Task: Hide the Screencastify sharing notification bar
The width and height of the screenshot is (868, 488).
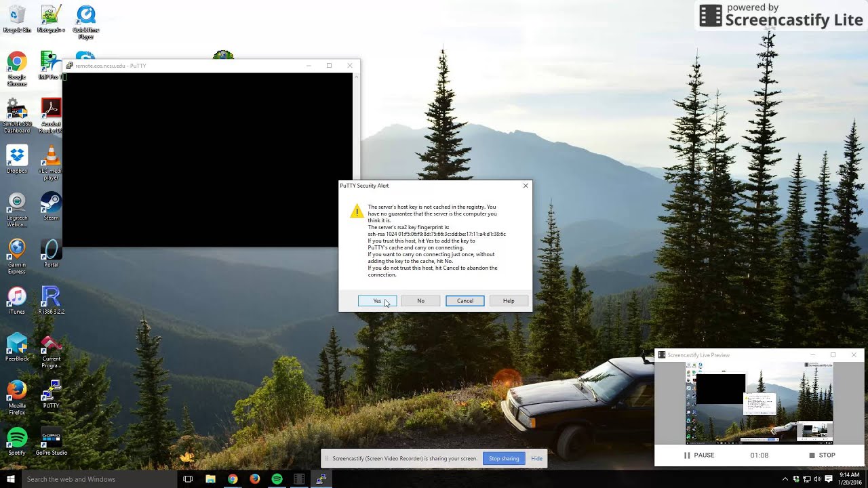Action: 536,459
